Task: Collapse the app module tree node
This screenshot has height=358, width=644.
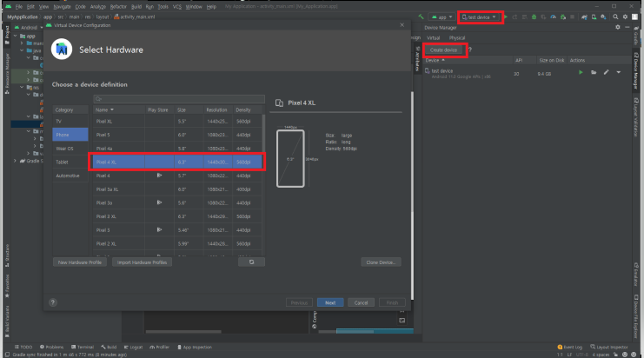Action: point(15,36)
